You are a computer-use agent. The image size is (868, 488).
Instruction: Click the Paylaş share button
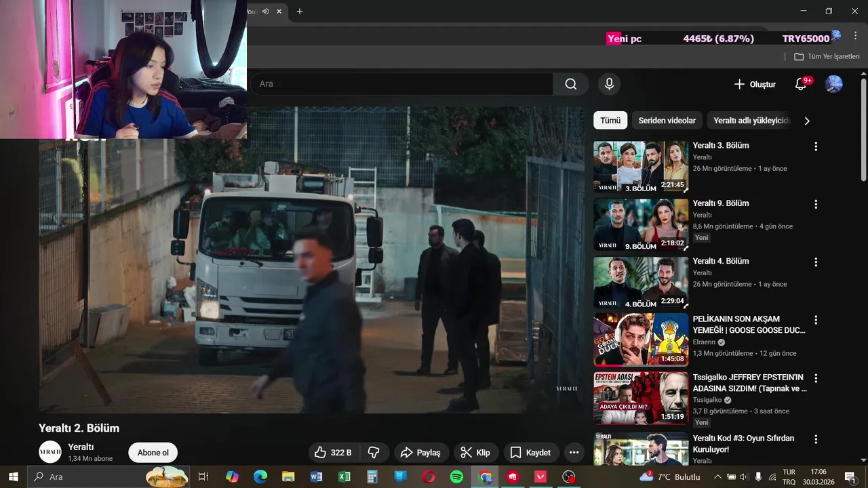[421, 453]
